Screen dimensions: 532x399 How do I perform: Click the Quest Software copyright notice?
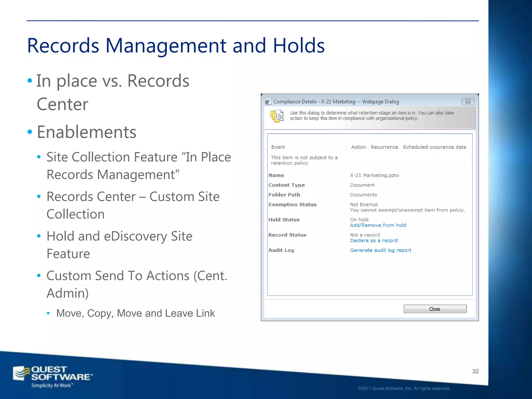[x=405, y=388]
